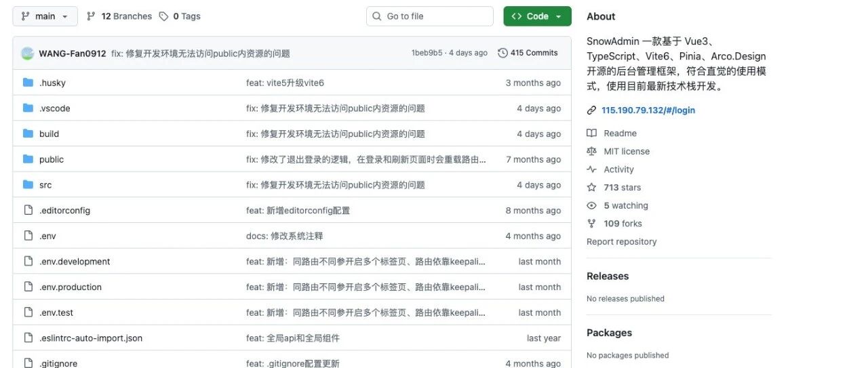Click commit message 'feat: vite5升级vite6'
Image resolution: width=868 pixels, height=368 pixels.
(x=285, y=83)
